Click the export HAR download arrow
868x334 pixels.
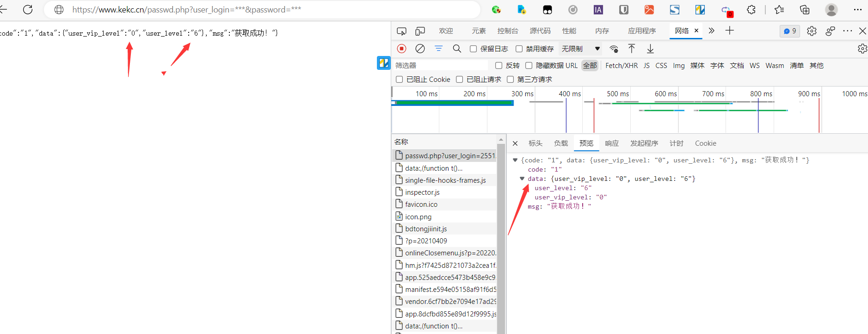650,49
